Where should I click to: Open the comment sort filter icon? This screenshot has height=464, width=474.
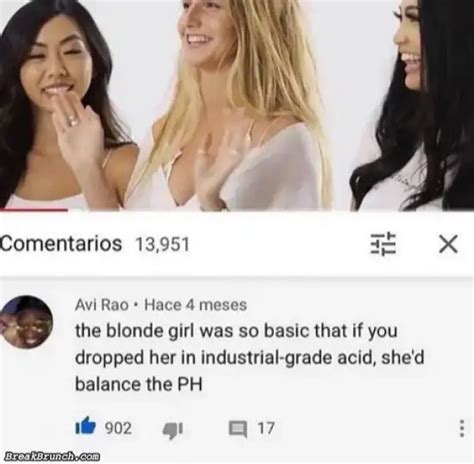click(383, 244)
